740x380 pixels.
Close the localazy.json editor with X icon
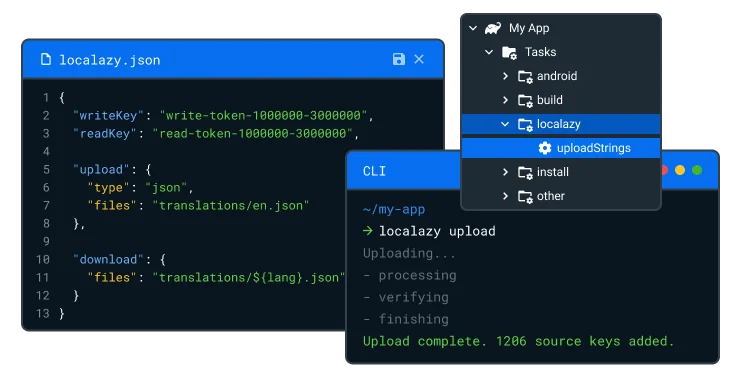pyautogui.click(x=419, y=59)
